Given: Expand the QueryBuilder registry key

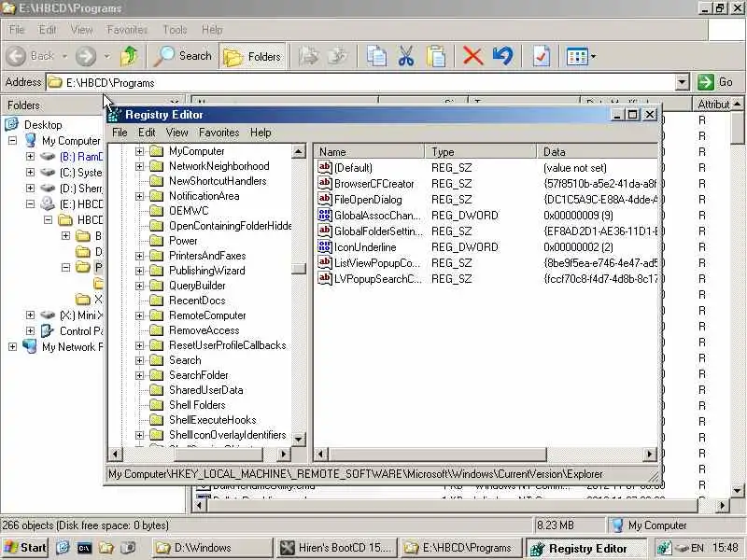Looking at the screenshot, I should [139, 286].
